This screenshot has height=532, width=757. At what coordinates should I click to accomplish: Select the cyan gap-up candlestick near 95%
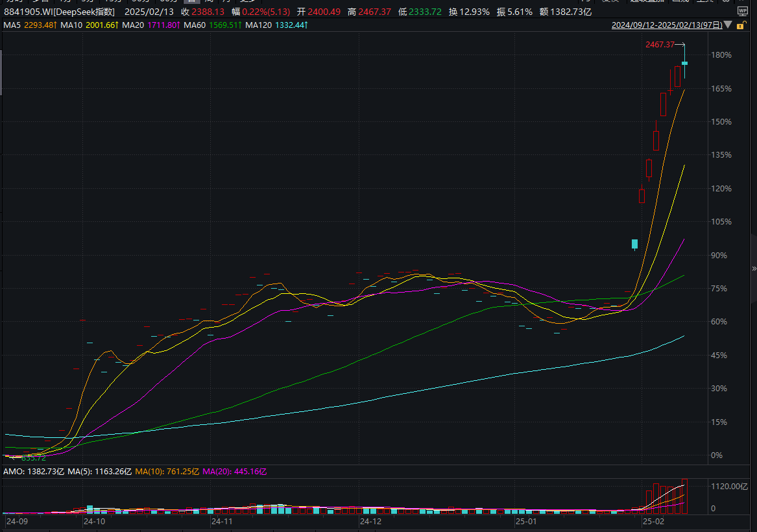coord(635,244)
